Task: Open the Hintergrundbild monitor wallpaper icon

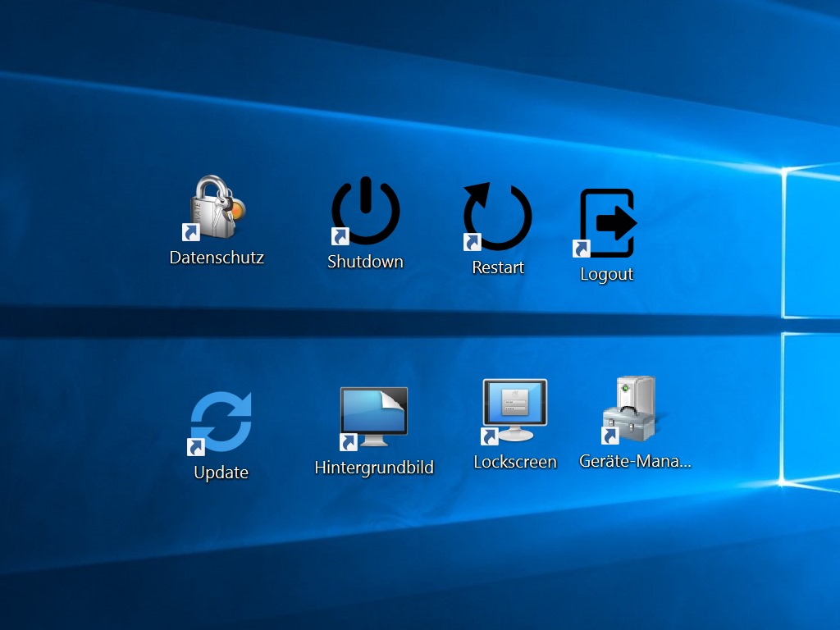Action: (373, 418)
